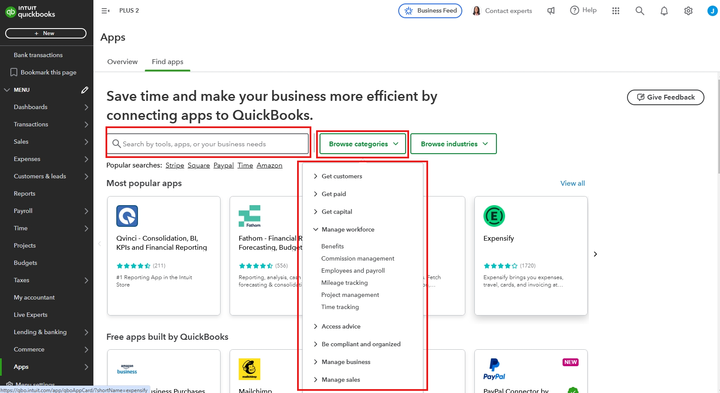Click the Qvinci app logo

click(x=127, y=216)
